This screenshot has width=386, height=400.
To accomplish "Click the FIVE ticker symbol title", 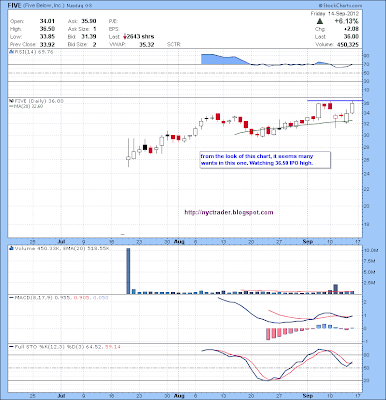I will (x=15, y=5).
